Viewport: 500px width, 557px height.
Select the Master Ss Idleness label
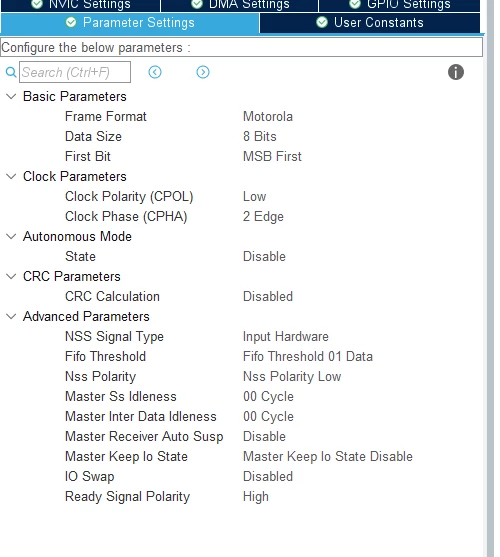(x=121, y=396)
